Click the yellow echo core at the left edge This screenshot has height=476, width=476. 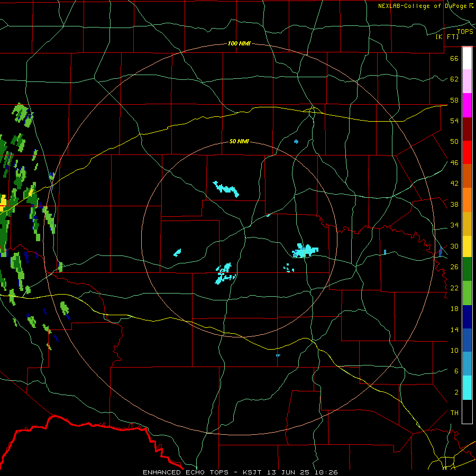(x=3, y=203)
